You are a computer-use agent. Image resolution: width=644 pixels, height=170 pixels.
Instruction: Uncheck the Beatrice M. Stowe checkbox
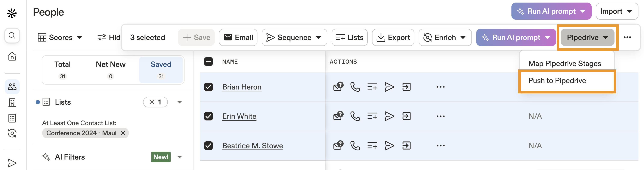coord(208,145)
